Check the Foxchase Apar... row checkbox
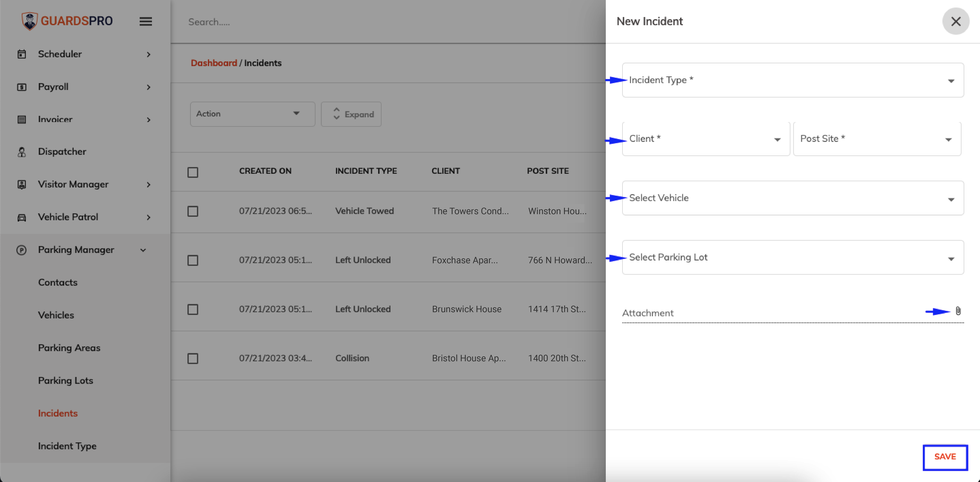 [193, 260]
